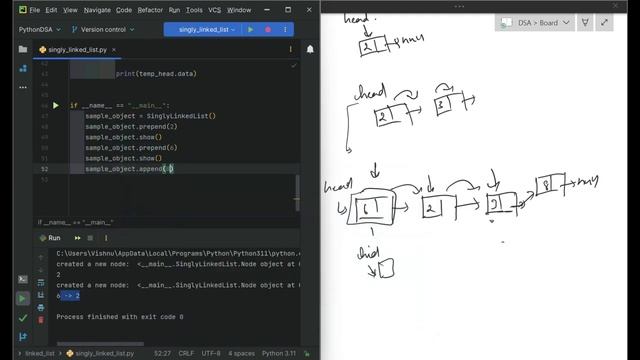Click the console horizontal scrollbar

[100, 344]
